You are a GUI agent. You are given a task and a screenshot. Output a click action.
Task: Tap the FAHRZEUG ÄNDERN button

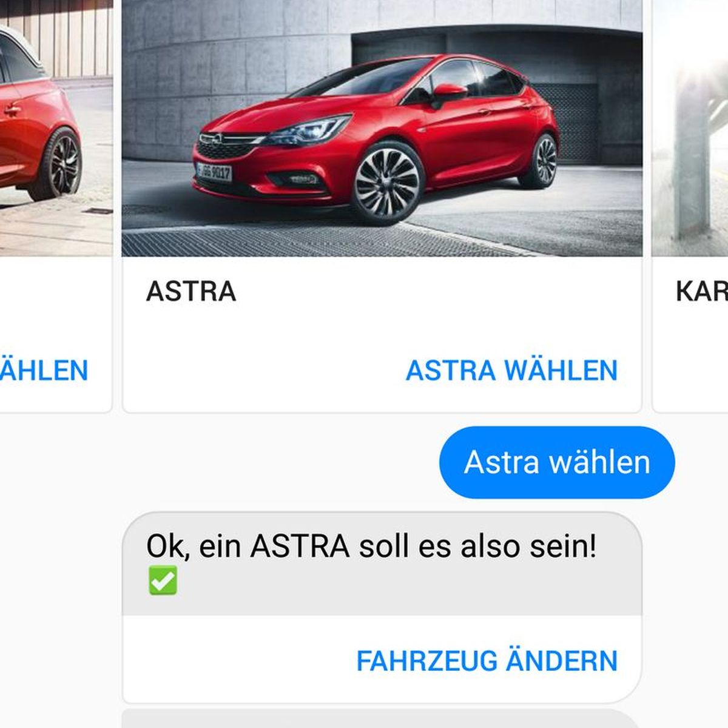(487, 661)
